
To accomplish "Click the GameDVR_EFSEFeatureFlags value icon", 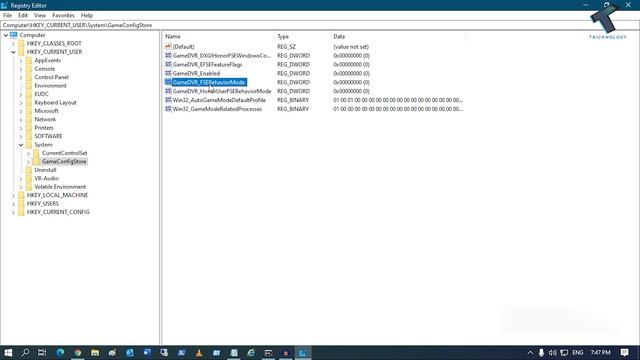I will tap(168, 64).
